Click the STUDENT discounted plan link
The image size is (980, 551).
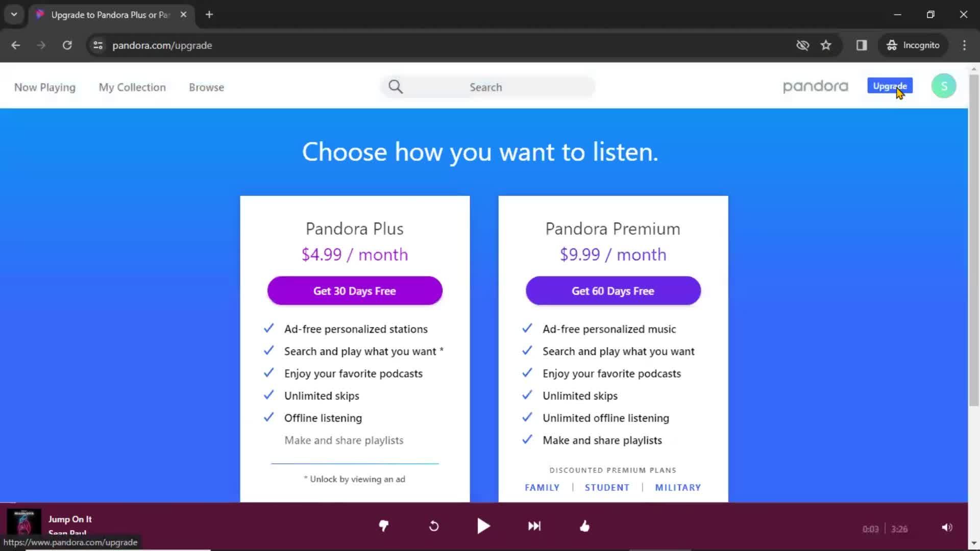click(606, 487)
